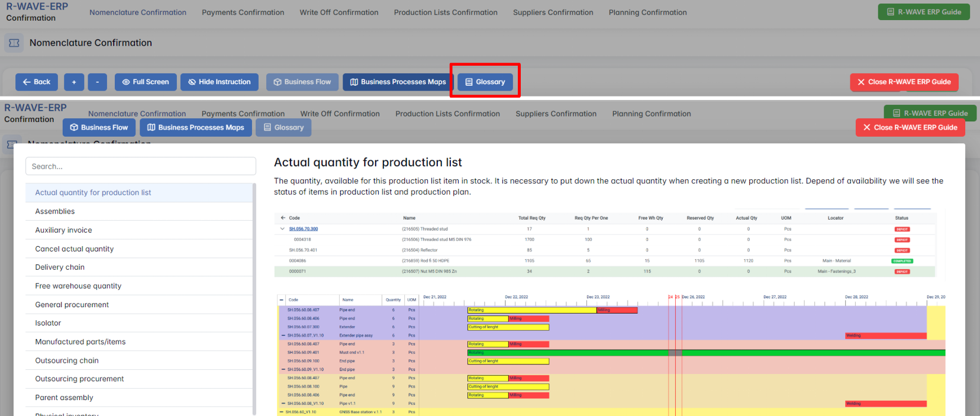980x416 pixels.
Task: Select Outsourcing procurement glossary entry
Action: click(79, 379)
